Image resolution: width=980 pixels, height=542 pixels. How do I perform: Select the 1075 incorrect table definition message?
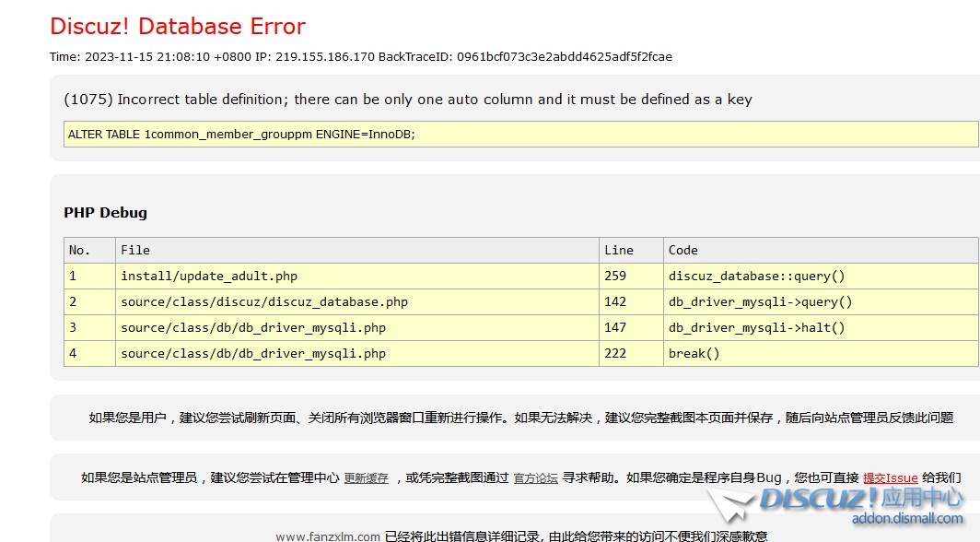pos(407,100)
